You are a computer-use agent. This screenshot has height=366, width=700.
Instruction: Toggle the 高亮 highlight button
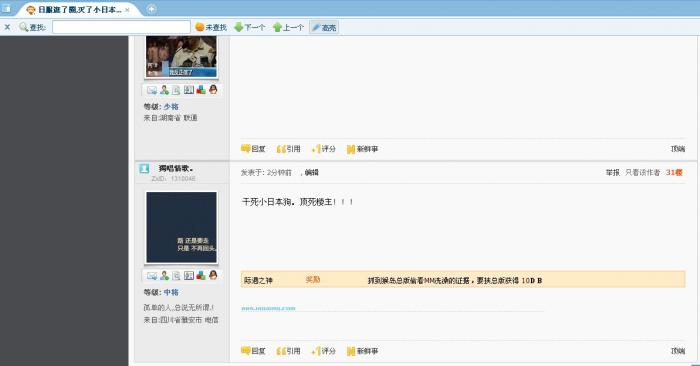click(324, 27)
